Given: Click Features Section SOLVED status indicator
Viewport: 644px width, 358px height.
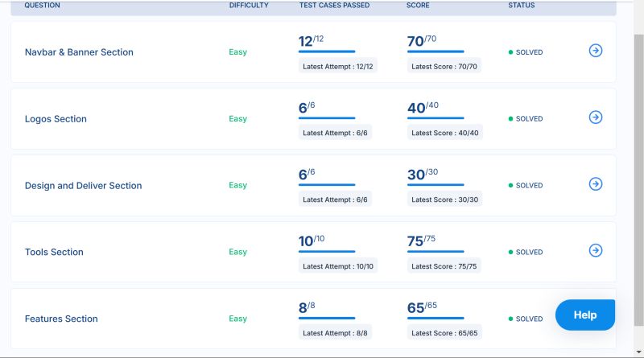Looking at the screenshot, I should coord(528,319).
